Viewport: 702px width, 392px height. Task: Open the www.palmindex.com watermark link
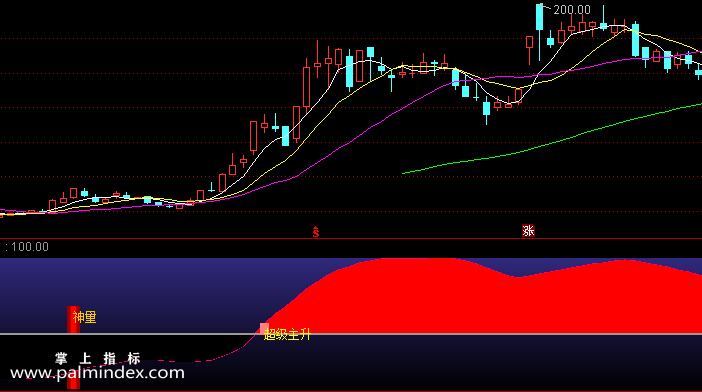pyautogui.click(x=97, y=373)
